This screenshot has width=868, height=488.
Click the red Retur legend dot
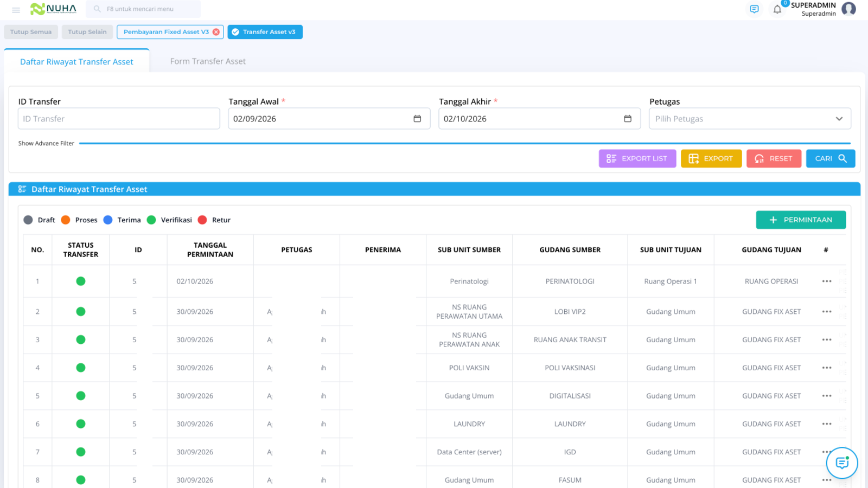coord(202,220)
